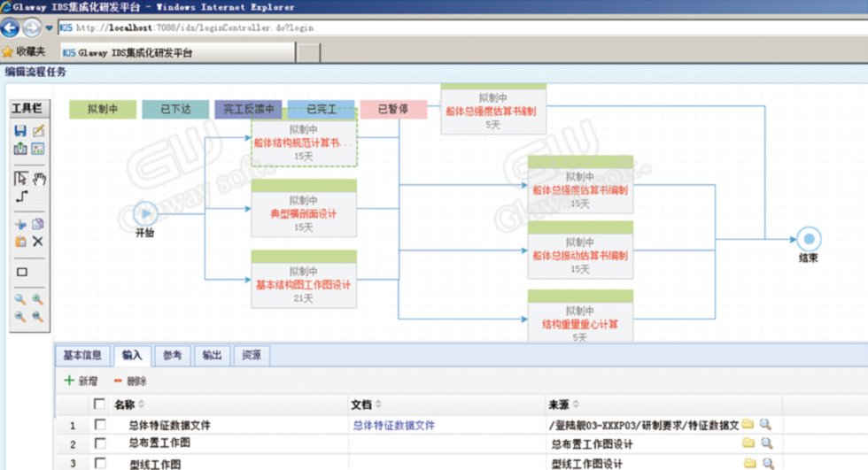
Task: Click the copy icon in the toolbar
Action: 37,224
